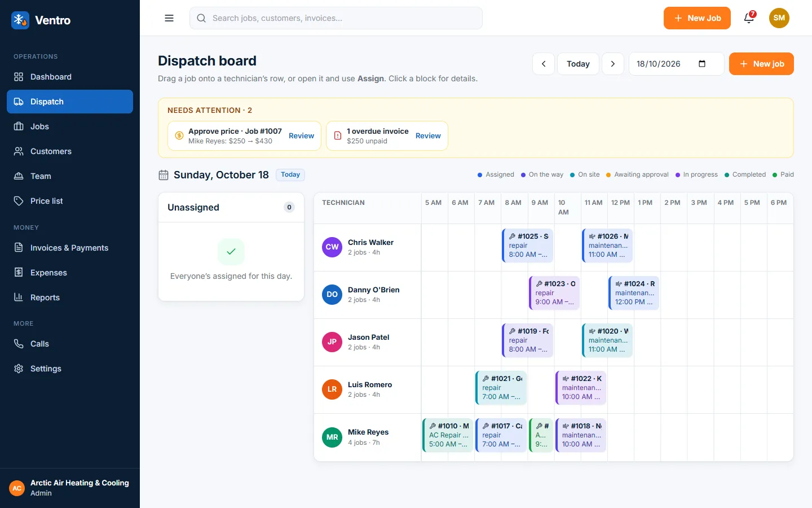Go to next day arrow
This screenshot has height=508, width=812.
[x=613, y=64]
